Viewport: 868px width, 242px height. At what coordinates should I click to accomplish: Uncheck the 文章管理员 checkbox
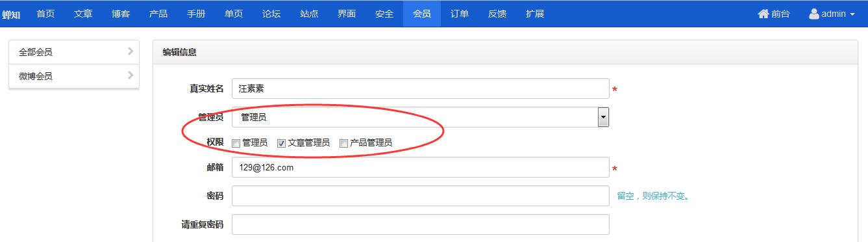point(282,143)
